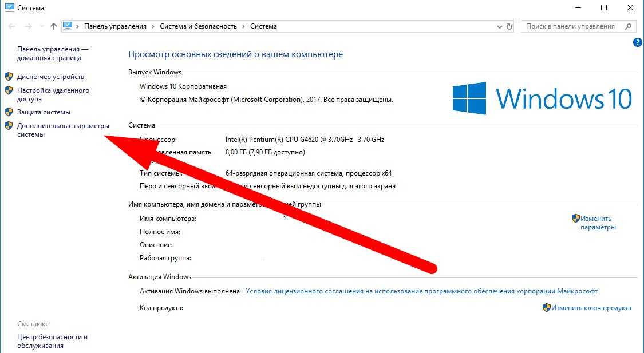Open Дополнительные параметры системы link
The width and height of the screenshot is (644, 353).
tap(63, 130)
